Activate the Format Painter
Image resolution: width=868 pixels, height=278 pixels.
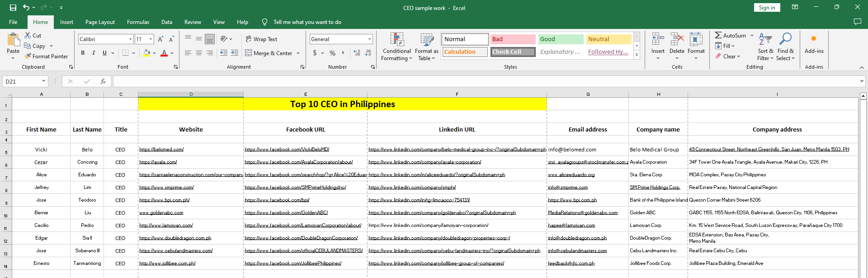point(46,57)
